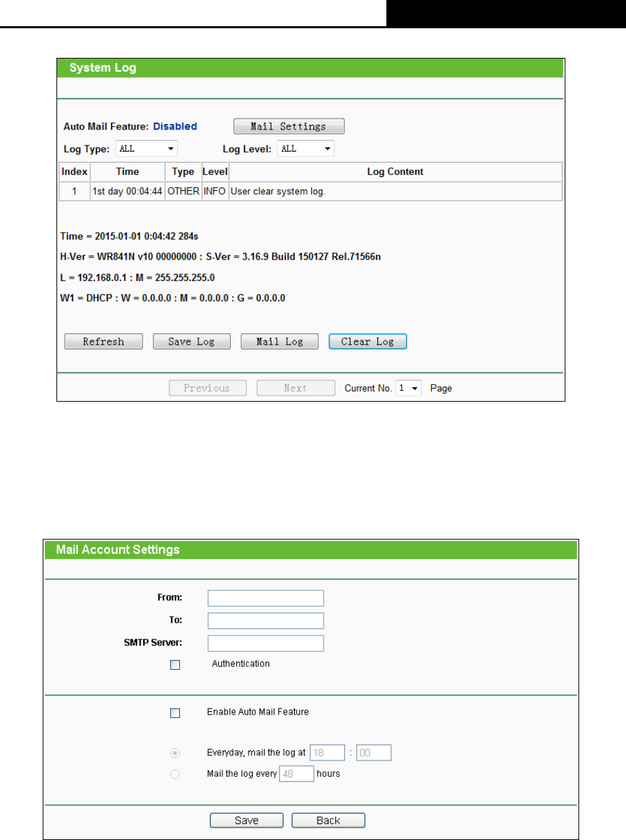Click the Index column header
Screen dimensions: 626x840
pos(74,172)
